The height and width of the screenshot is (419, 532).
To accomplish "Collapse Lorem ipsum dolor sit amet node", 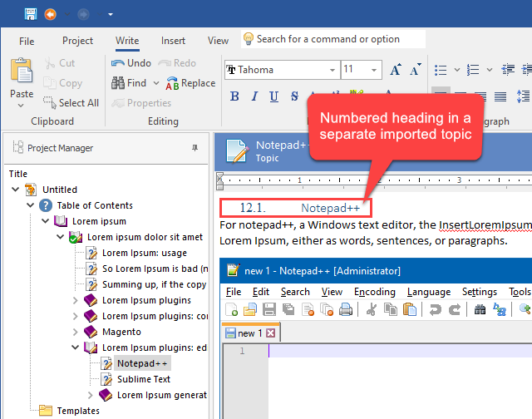I will click(61, 237).
